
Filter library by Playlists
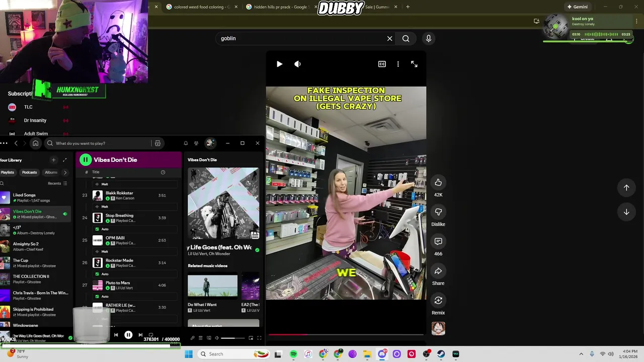pyautogui.click(x=7, y=172)
